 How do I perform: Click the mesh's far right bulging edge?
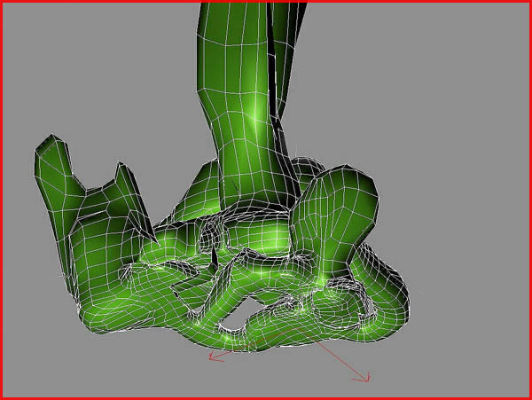point(406,297)
